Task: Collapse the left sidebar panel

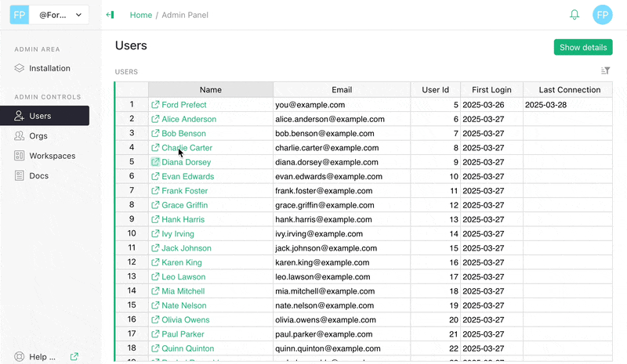Action: (x=110, y=15)
